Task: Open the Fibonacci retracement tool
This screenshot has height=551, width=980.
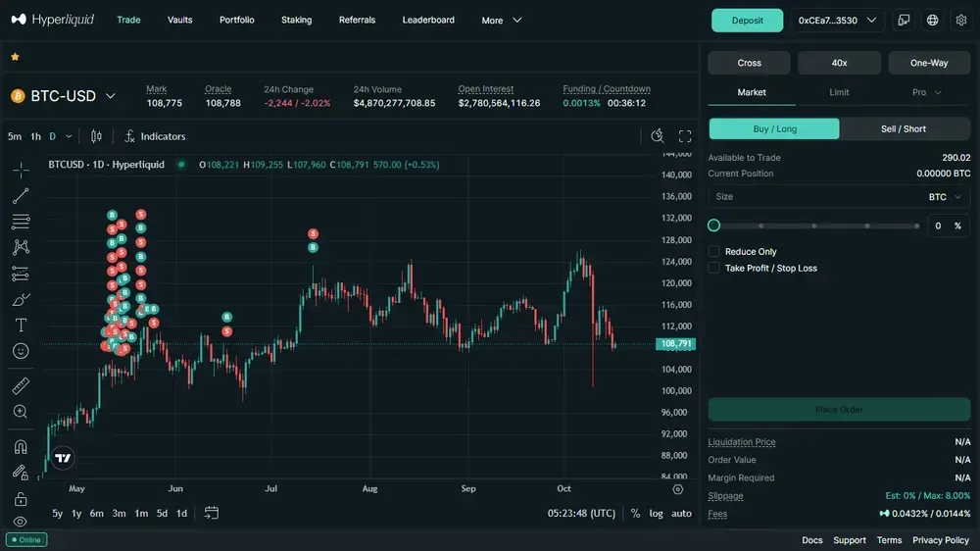Action: [x=21, y=222]
